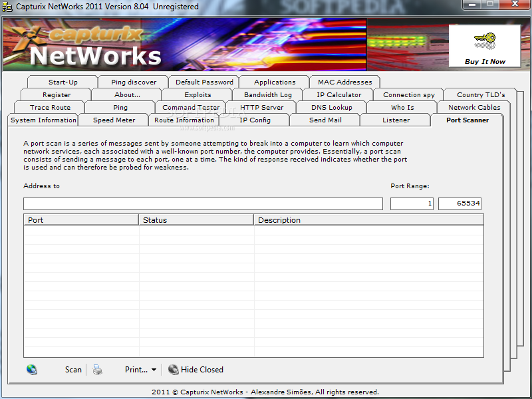This screenshot has height=399, width=532.
Task: Select the IP Config tab
Action: pyautogui.click(x=255, y=120)
